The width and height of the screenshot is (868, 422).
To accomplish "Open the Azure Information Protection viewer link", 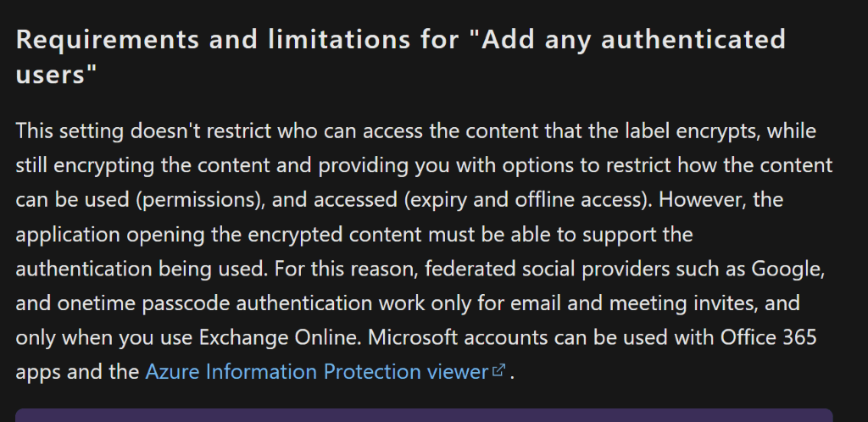I will [315, 372].
